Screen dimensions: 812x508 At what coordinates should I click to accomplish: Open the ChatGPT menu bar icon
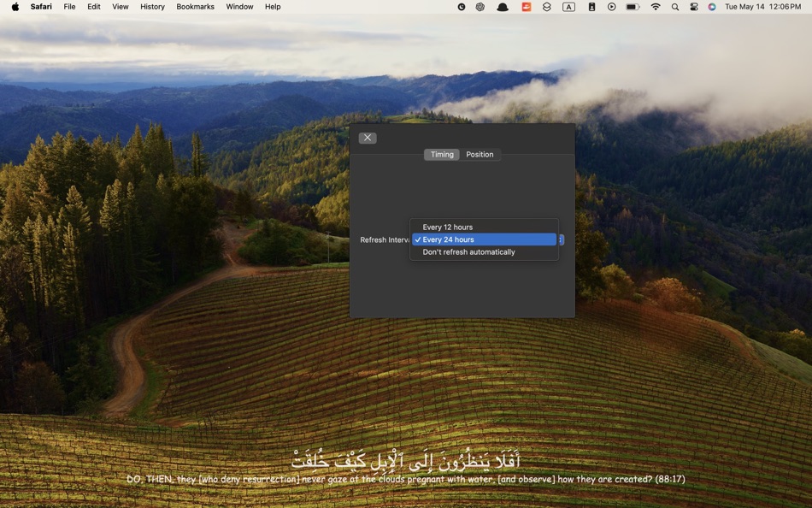tap(480, 7)
